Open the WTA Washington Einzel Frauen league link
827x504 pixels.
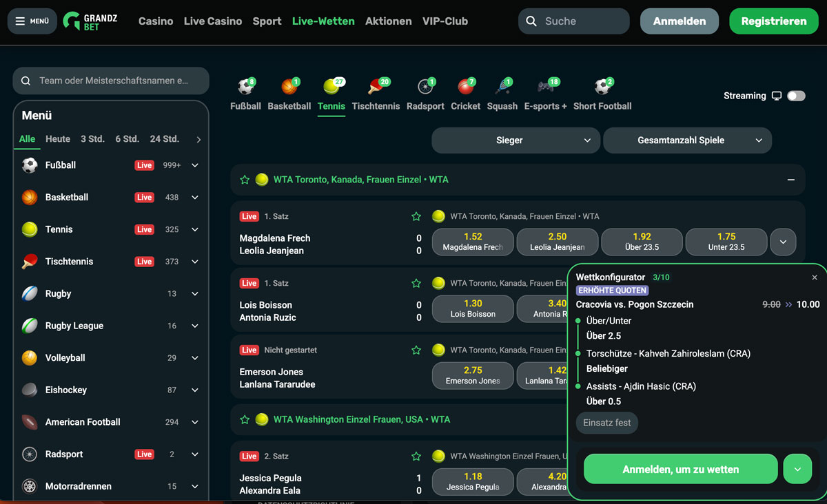pos(362,419)
